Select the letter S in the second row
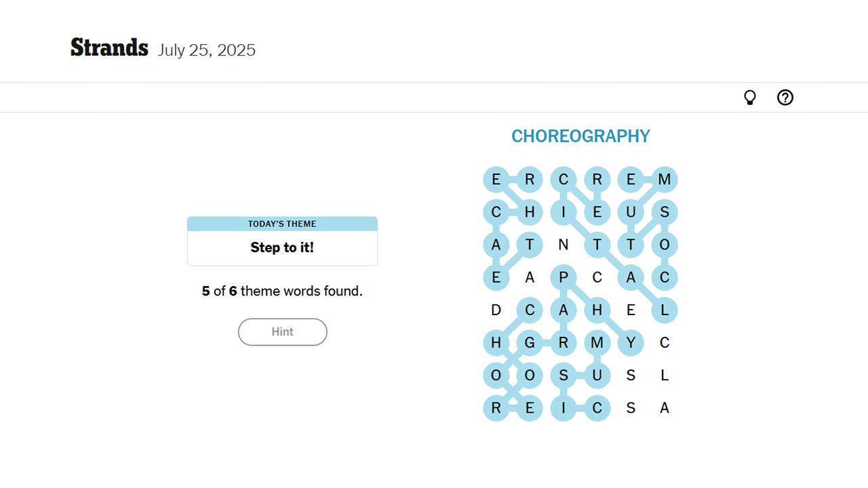Viewport: 868px width, 488px height. click(665, 212)
